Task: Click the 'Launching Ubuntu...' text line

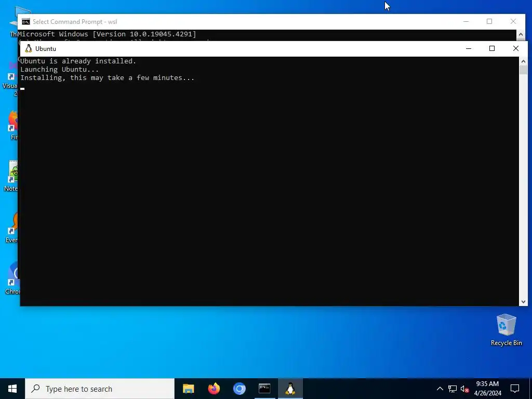Action: coord(59,70)
